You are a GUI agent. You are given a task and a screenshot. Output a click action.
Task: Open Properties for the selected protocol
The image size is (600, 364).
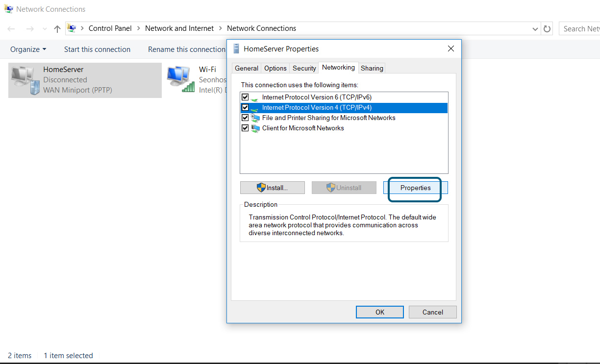[x=416, y=188]
